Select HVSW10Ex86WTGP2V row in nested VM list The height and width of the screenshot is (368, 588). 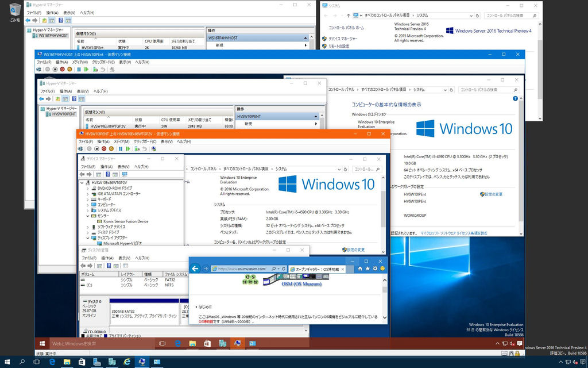(160, 126)
